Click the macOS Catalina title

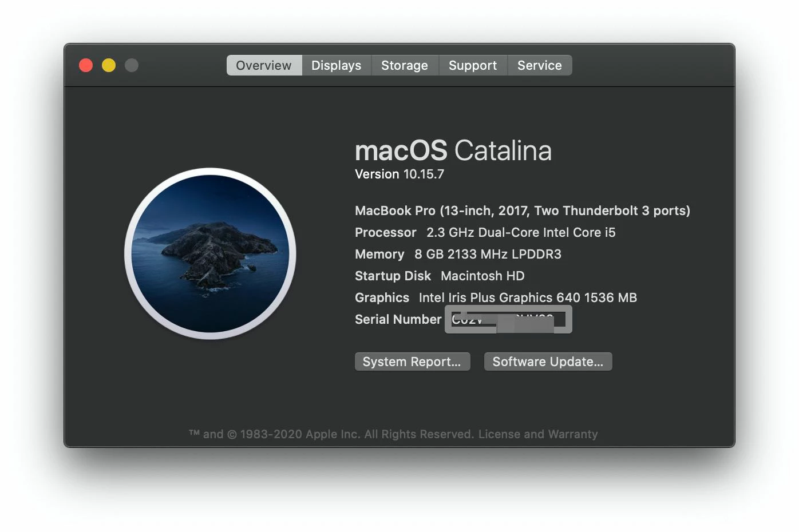(x=453, y=150)
